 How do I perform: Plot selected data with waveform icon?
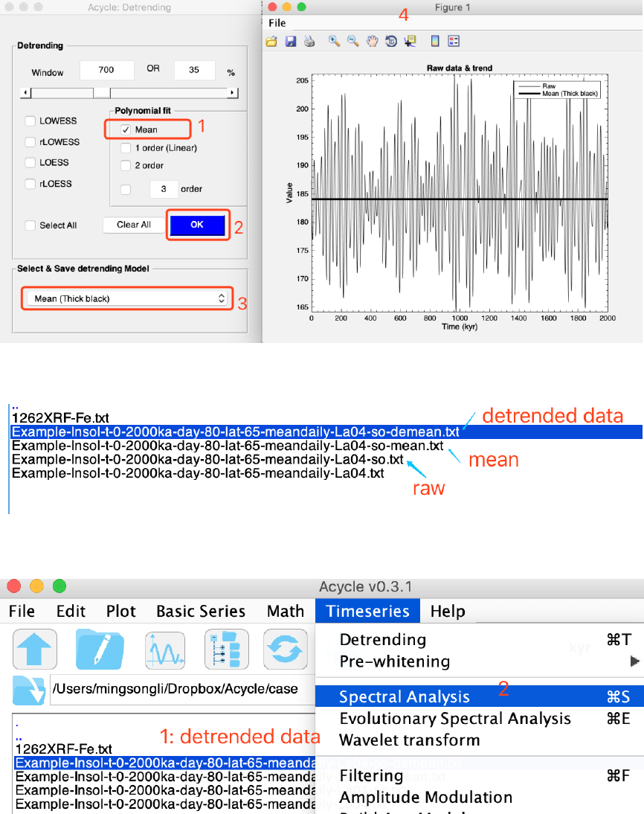165,650
